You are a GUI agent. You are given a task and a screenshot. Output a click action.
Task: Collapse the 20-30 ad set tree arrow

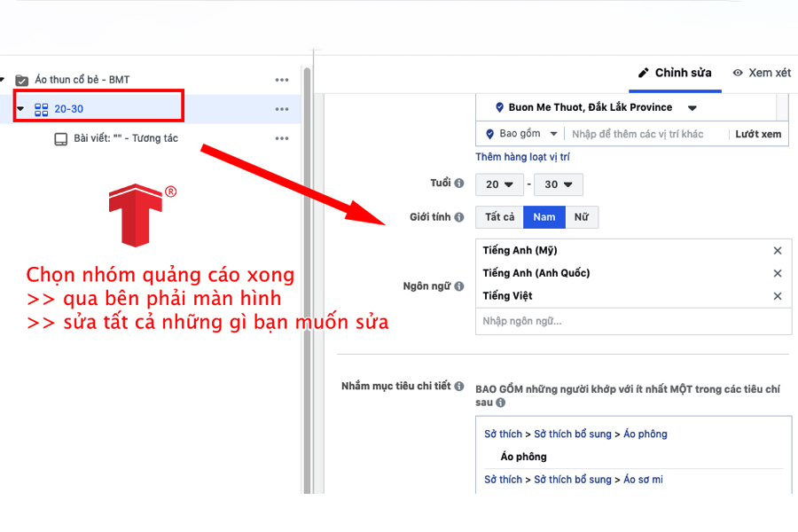pyautogui.click(x=20, y=108)
